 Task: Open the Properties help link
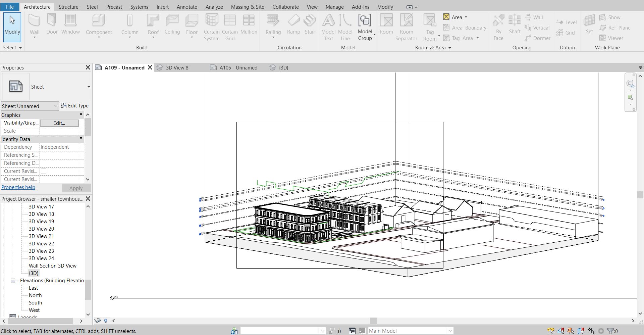coord(18,187)
